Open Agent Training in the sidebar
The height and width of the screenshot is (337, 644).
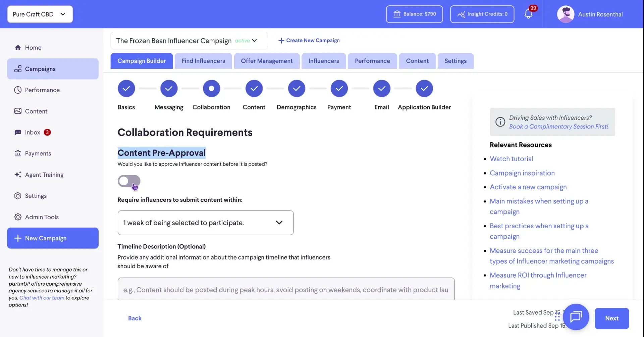pos(44,175)
